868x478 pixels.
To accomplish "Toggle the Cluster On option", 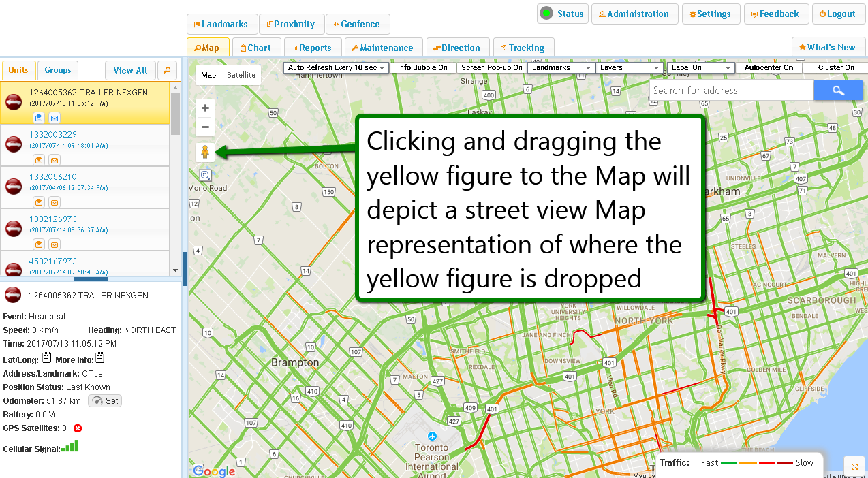I will (835, 68).
